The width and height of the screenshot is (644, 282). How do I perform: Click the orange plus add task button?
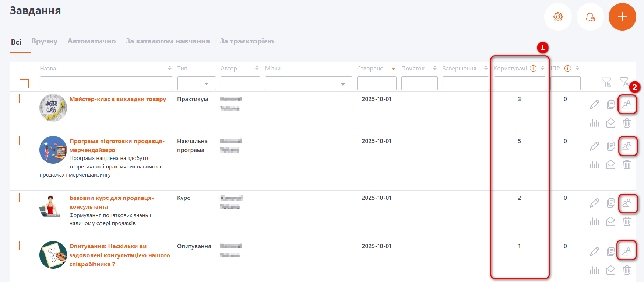click(x=622, y=17)
